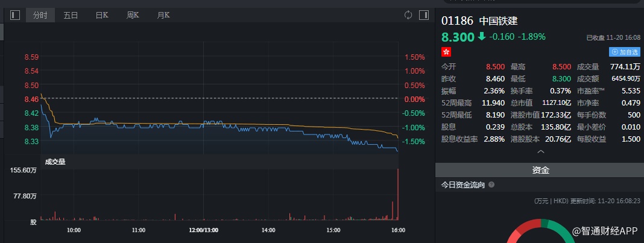Collapse the stock details with up chevron
Image resolution: width=644 pixels, height=243 pixels.
coord(540,152)
